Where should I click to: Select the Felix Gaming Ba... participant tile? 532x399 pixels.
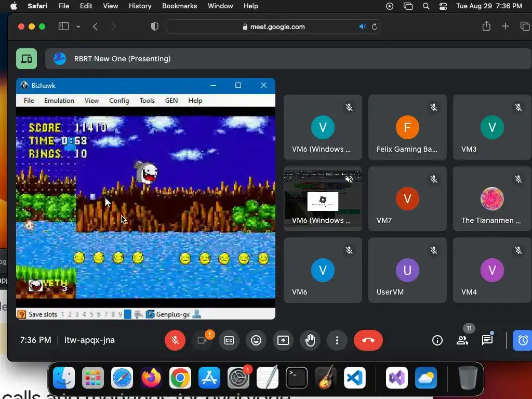[407, 127]
